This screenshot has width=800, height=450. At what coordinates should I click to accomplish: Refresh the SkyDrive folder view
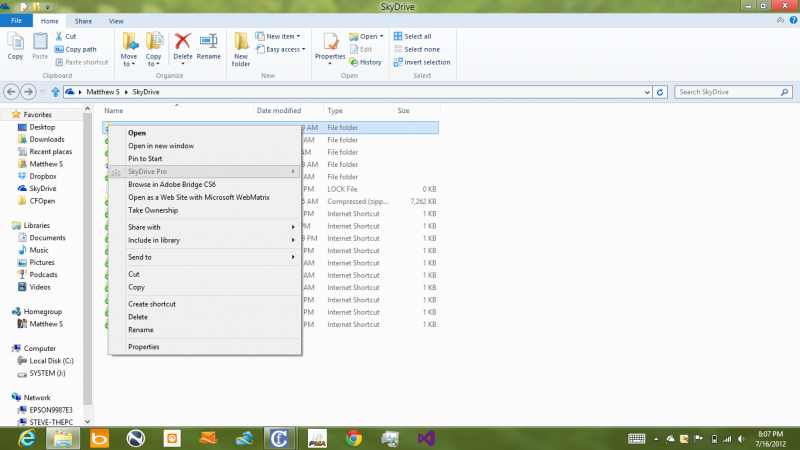(660, 92)
